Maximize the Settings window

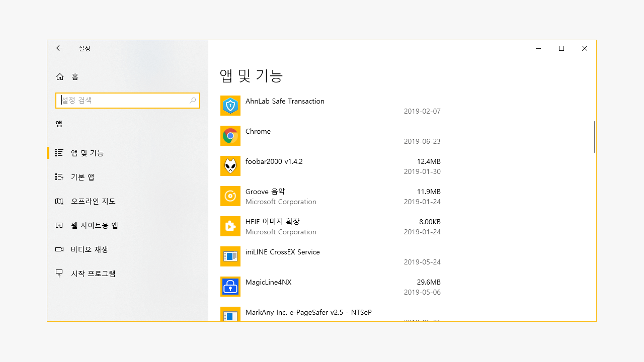click(x=561, y=48)
